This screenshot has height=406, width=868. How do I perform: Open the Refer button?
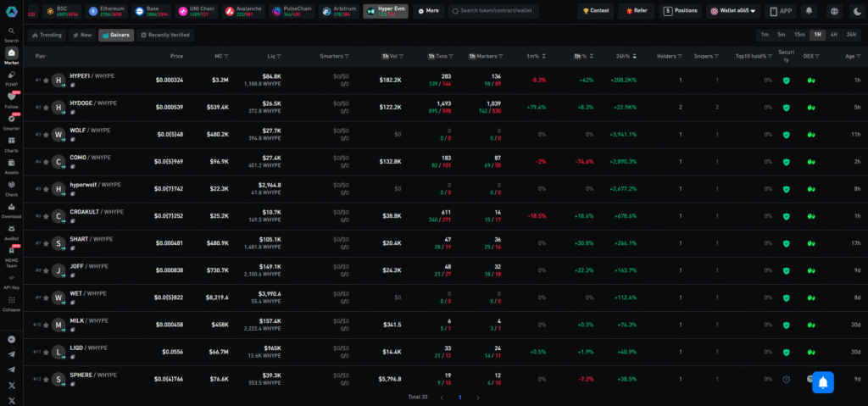tap(636, 11)
